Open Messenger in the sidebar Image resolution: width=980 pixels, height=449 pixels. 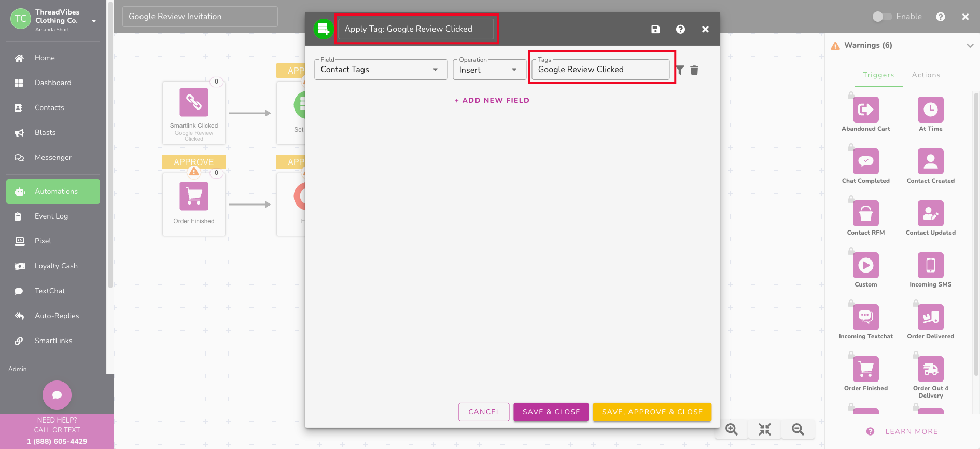tap(53, 157)
